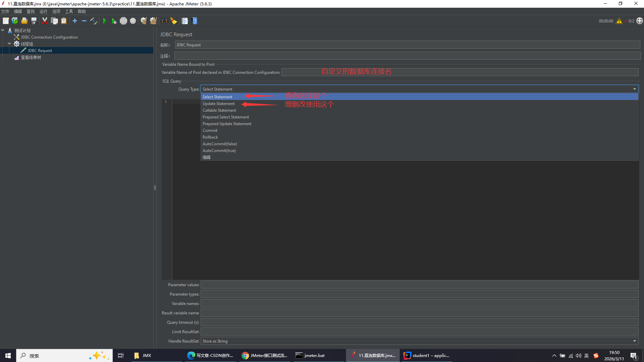Open the Function helper dialog icon
This screenshot has height=362, width=644.
185,21
